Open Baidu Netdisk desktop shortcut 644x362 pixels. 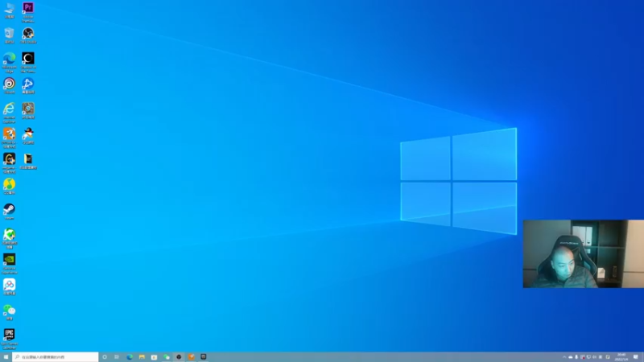[9, 287]
